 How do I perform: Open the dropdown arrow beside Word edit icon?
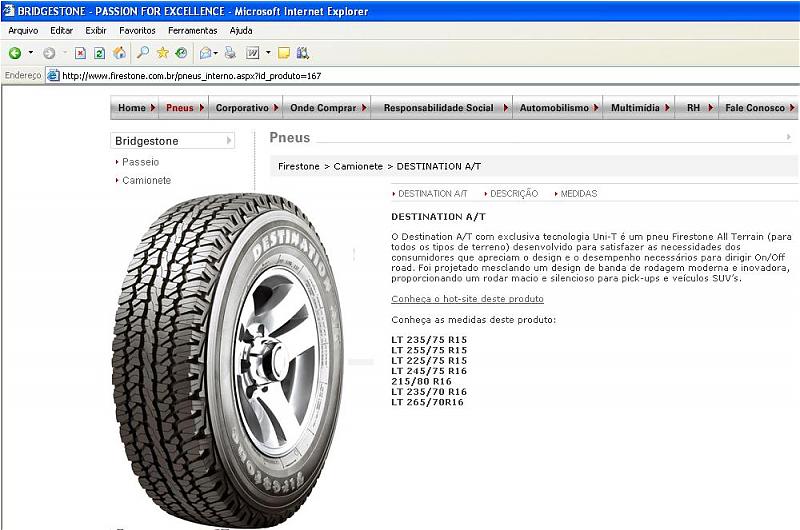tap(268, 53)
